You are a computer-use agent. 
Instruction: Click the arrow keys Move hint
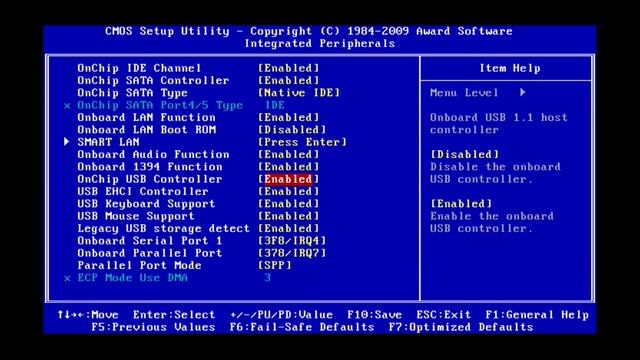point(88,315)
